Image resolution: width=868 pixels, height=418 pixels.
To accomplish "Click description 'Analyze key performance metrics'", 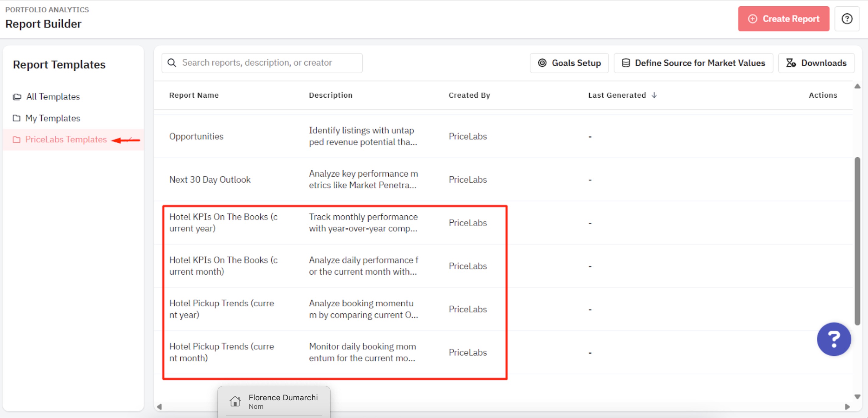I will pos(363,179).
